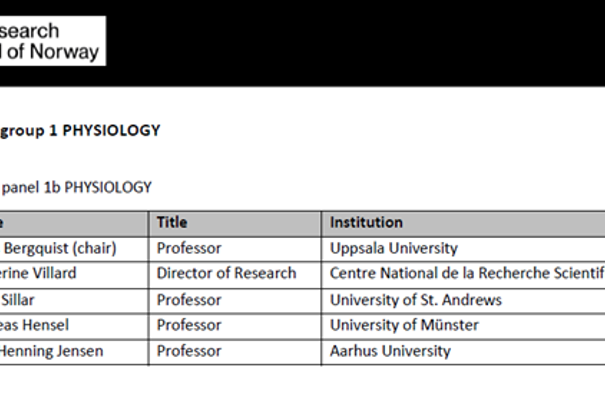Viewport: 605px width, 404px height.
Task: Click the panel 1b PHYSIOLOGY subheading
Action: (76, 188)
